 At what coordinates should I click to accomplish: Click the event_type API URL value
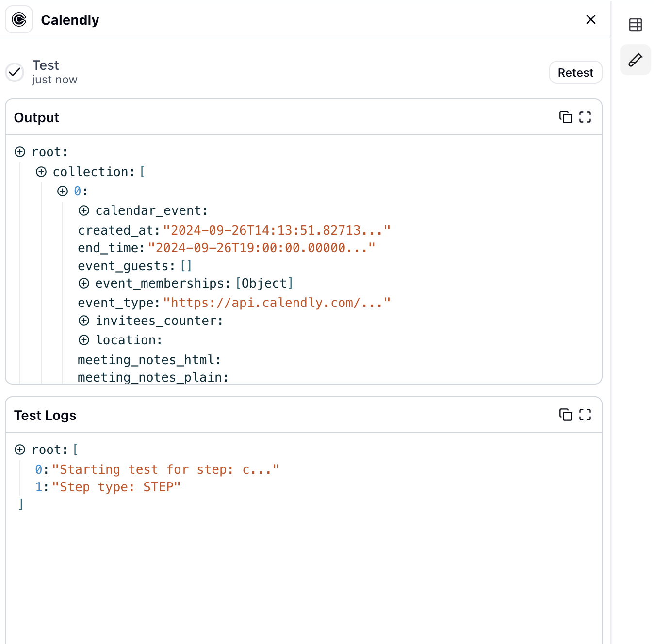coord(277,303)
